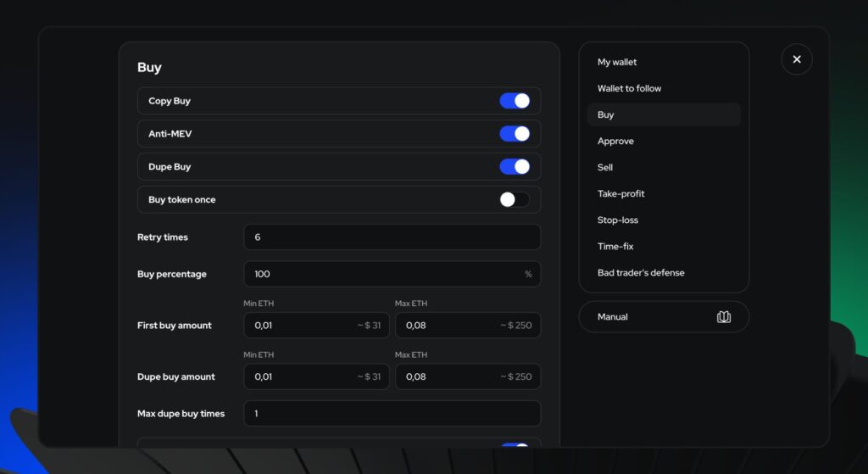Click Min ETH caption above Dupe buy amount
The image size is (868, 474).
click(259, 354)
